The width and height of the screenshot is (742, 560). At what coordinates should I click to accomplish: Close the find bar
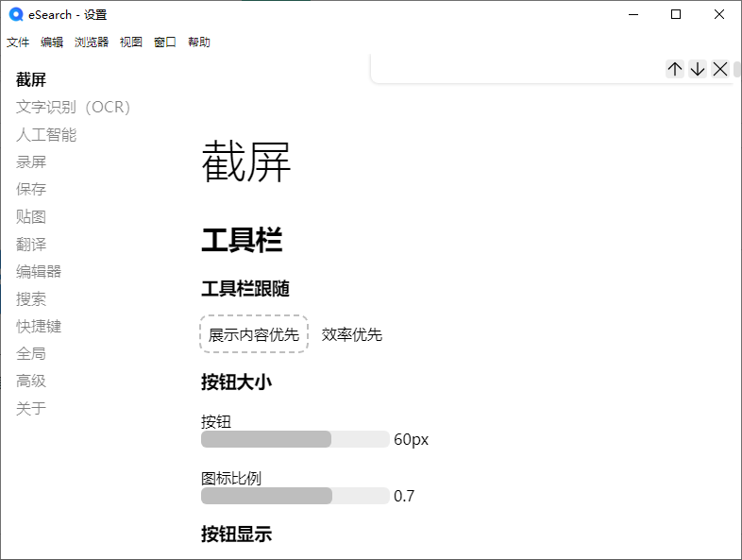tap(720, 69)
